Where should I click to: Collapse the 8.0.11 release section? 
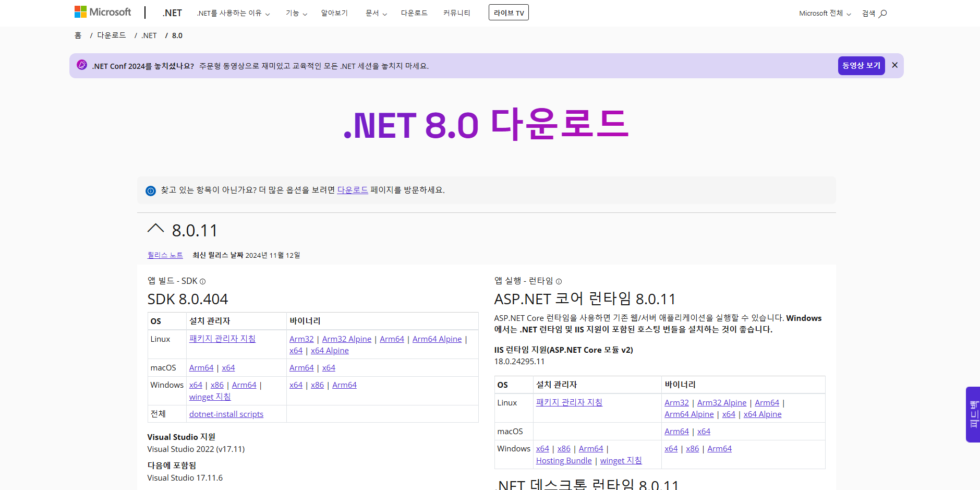click(155, 229)
